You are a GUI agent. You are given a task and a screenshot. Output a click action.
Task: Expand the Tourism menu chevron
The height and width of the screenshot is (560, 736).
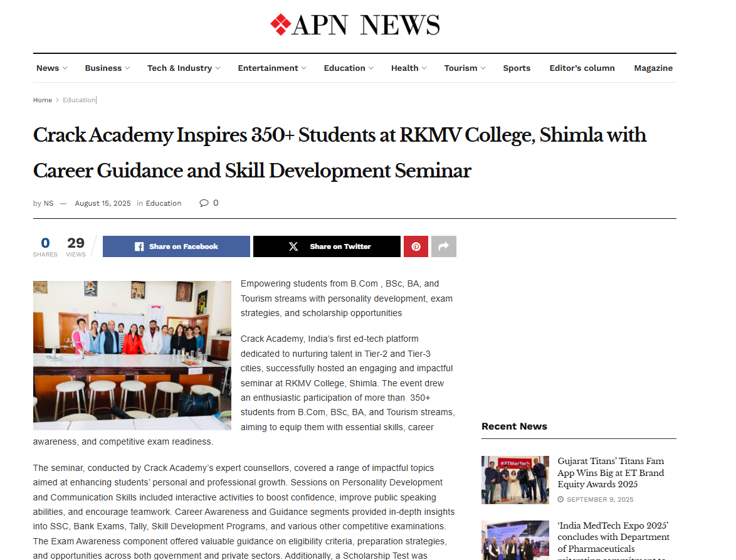pyautogui.click(x=483, y=68)
